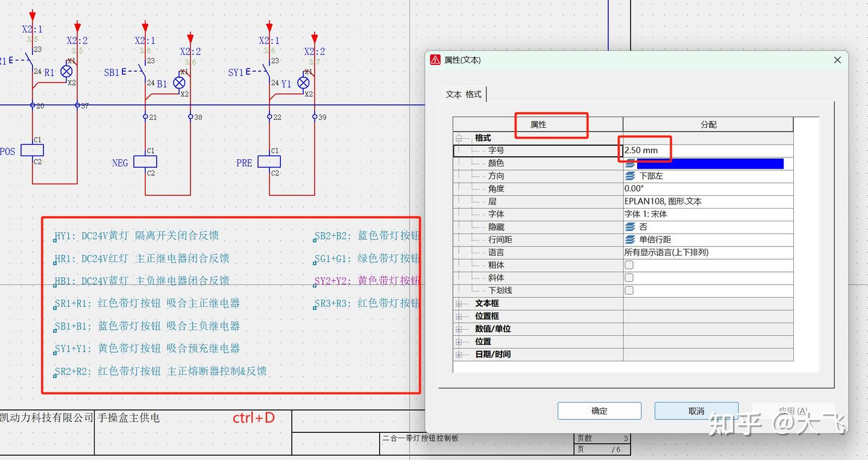Click the layer icon next to 方向 property

click(x=629, y=175)
